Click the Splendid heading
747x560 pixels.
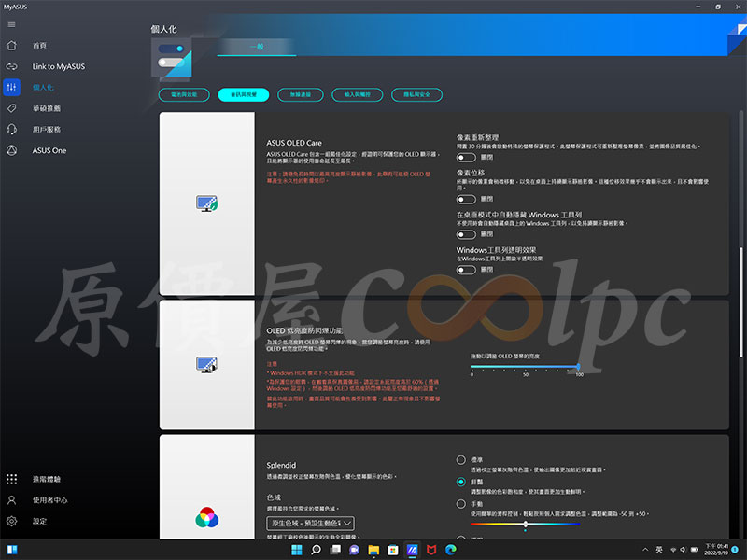[281, 465]
